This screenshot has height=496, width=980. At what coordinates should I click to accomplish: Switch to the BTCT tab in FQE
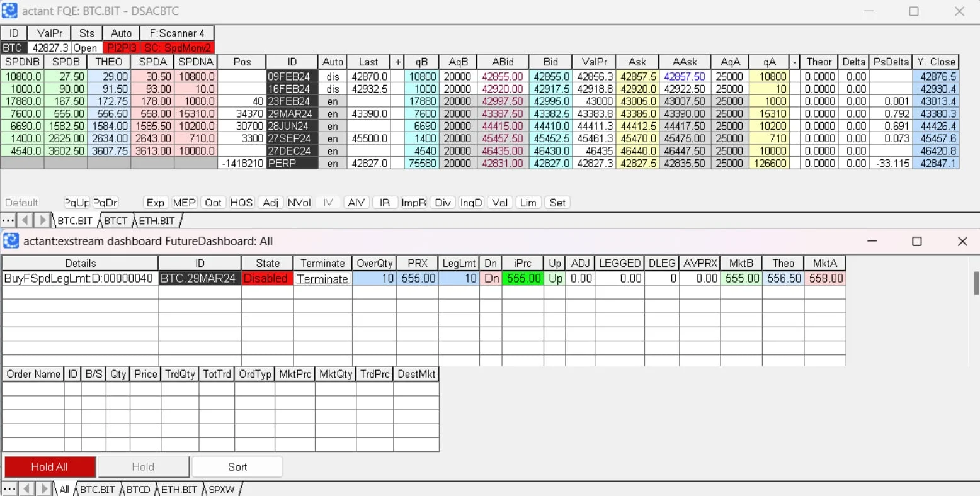116,221
